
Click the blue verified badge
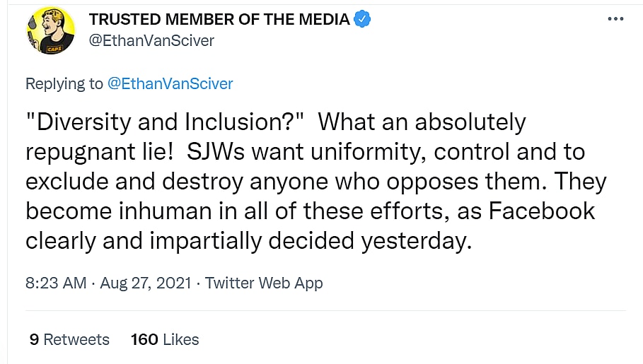[x=363, y=20]
